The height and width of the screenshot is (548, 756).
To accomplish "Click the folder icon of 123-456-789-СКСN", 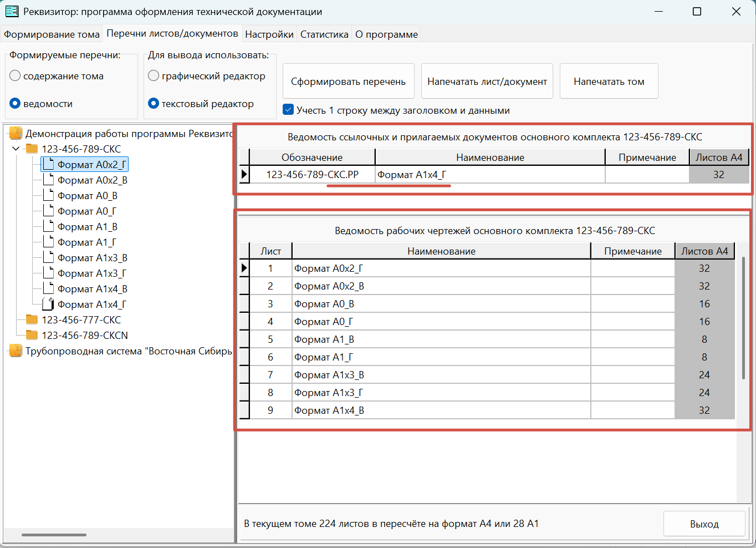I will click(x=32, y=335).
